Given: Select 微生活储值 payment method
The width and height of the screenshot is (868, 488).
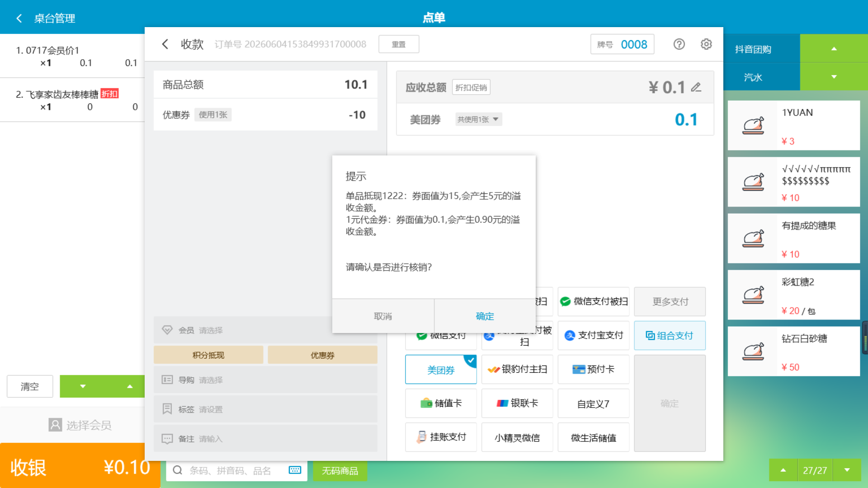Looking at the screenshot, I should [593, 437].
